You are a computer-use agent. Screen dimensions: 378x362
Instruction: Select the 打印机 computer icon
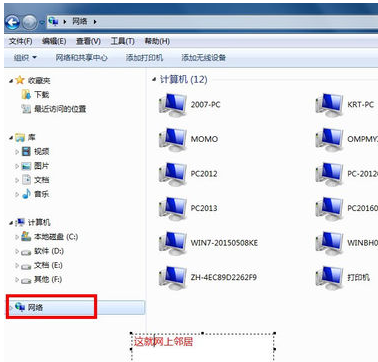(329, 277)
